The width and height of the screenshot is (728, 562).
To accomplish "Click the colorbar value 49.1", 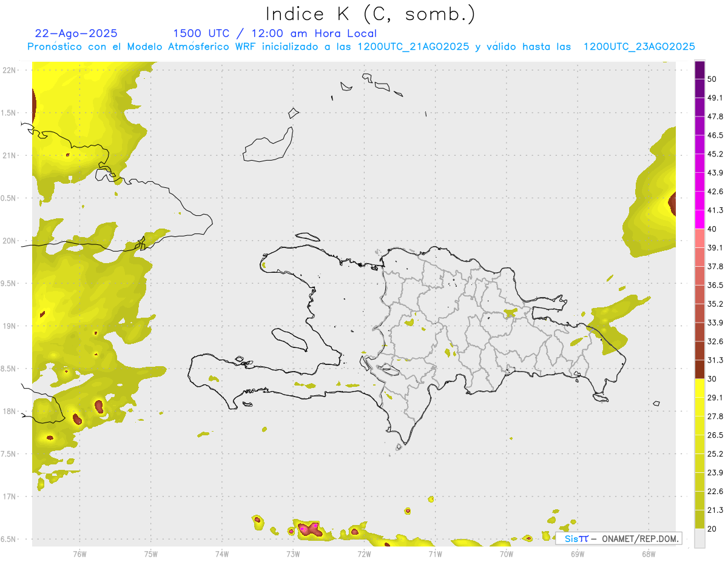I will pyautogui.click(x=715, y=98).
